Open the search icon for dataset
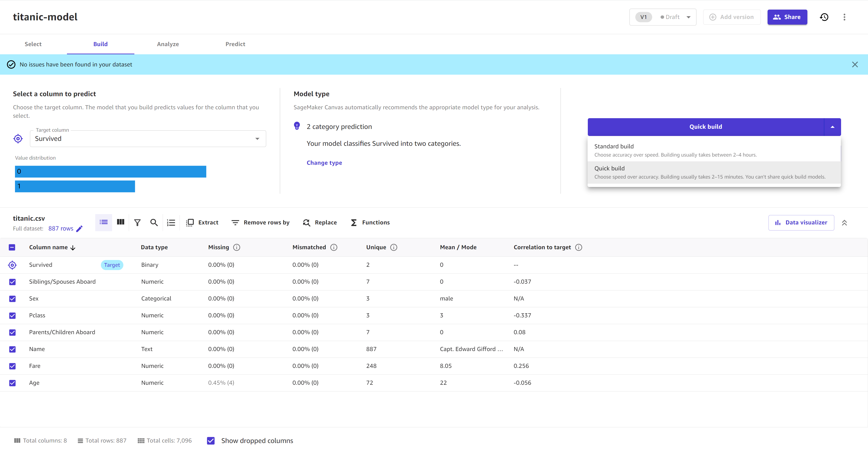This screenshot has width=868, height=454. pos(154,222)
